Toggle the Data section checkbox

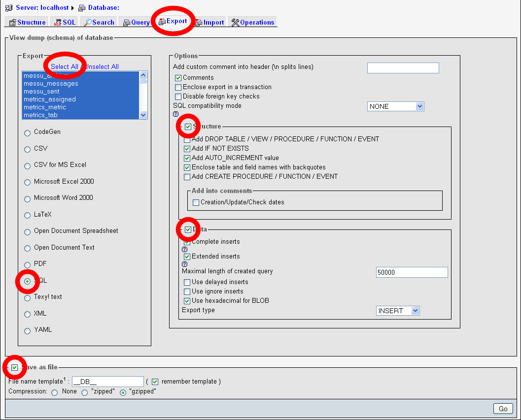188,229
